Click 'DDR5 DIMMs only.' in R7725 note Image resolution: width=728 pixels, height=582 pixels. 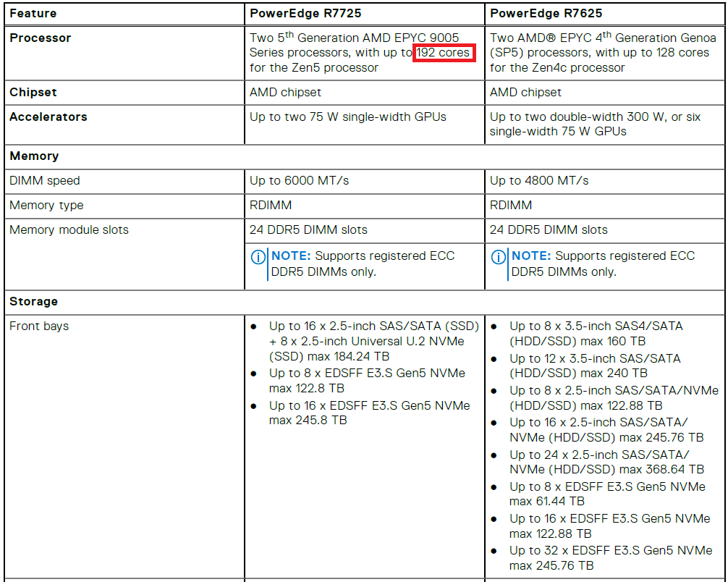[323, 271]
